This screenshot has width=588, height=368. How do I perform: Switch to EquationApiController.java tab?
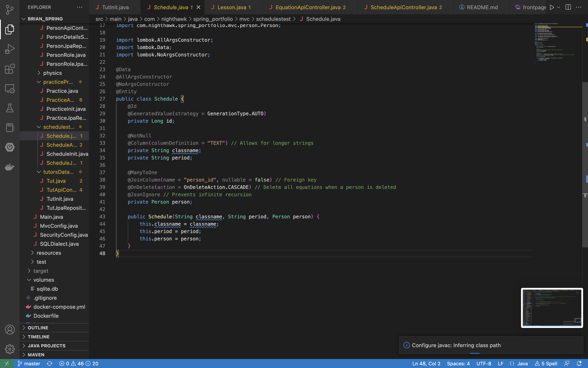coord(310,7)
